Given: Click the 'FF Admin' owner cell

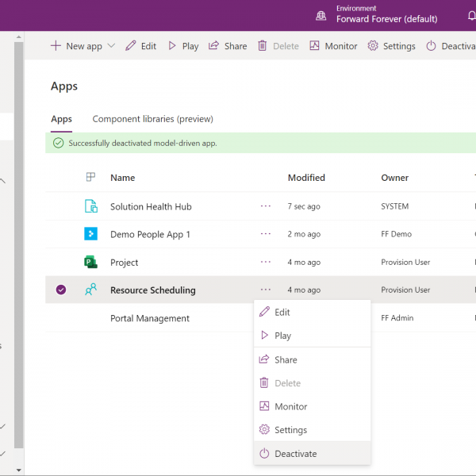Looking at the screenshot, I should (x=397, y=318).
